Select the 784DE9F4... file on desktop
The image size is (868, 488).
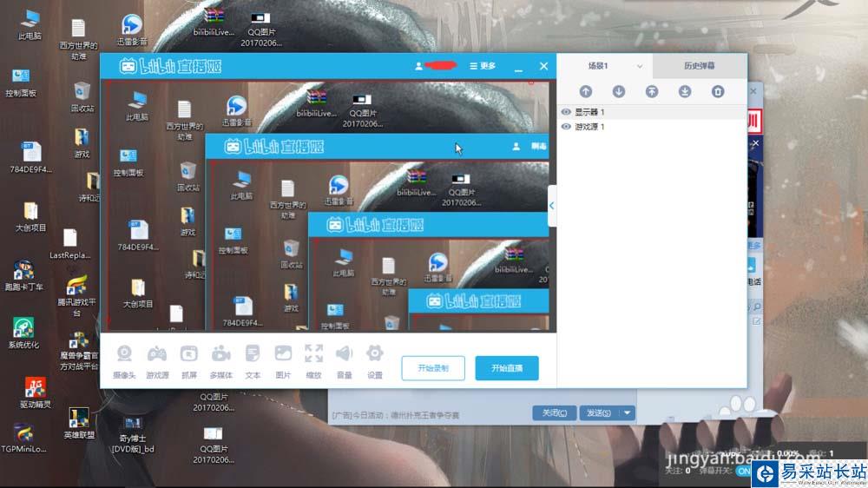point(31,157)
